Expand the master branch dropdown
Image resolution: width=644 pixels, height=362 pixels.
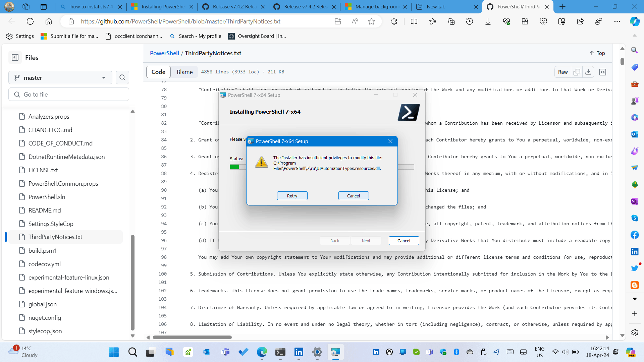tap(60, 78)
